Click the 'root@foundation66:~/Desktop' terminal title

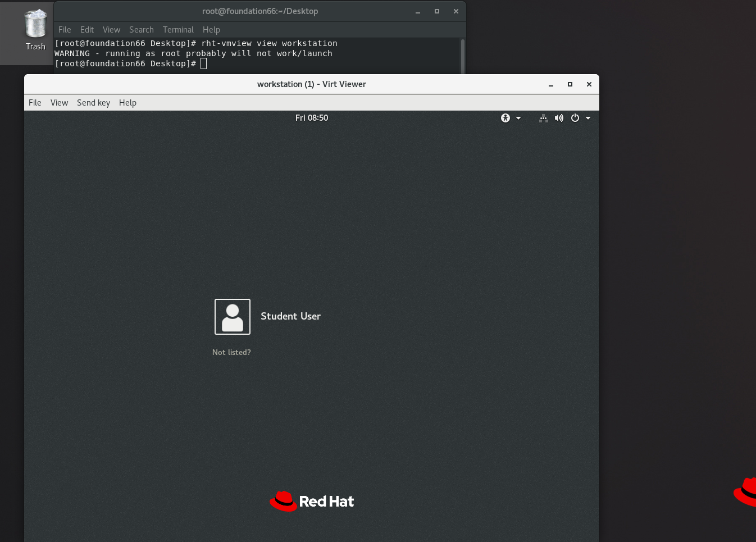click(x=260, y=11)
